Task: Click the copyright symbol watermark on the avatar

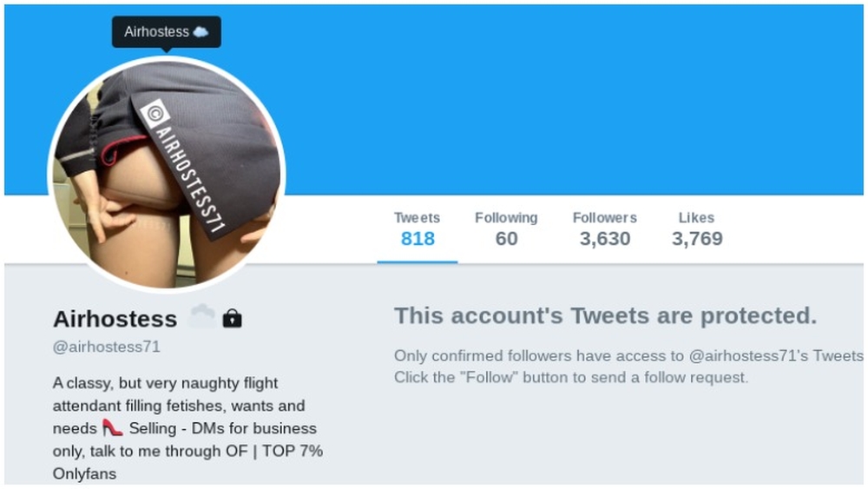Action: (155, 114)
